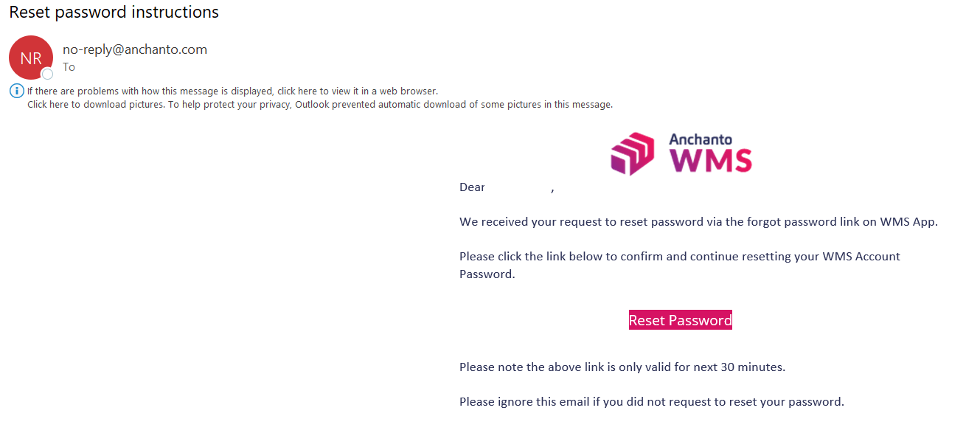Screen dimensions: 980x447
Task: Click the blue information icon
Action: coord(16,91)
